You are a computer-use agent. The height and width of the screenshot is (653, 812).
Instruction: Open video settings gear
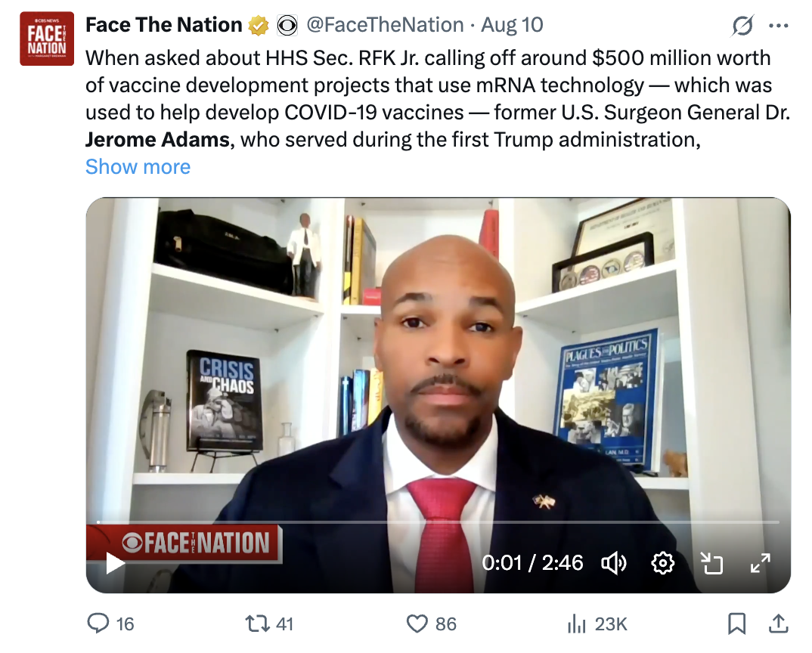pos(663,563)
